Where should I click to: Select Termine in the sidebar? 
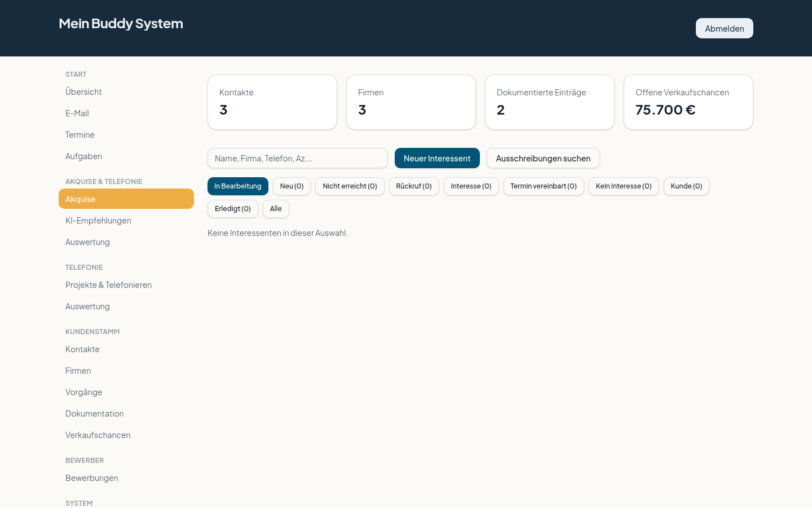(x=126, y=134)
